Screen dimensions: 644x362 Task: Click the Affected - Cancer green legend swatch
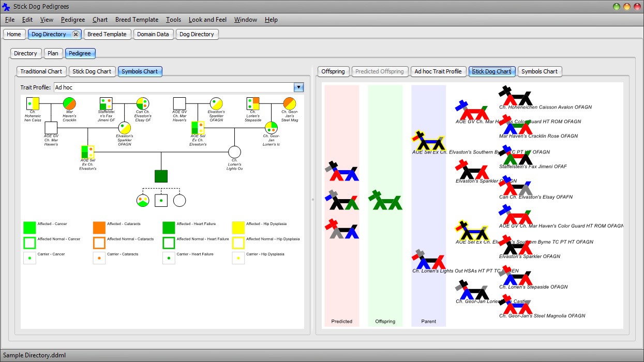(x=29, y=227)
